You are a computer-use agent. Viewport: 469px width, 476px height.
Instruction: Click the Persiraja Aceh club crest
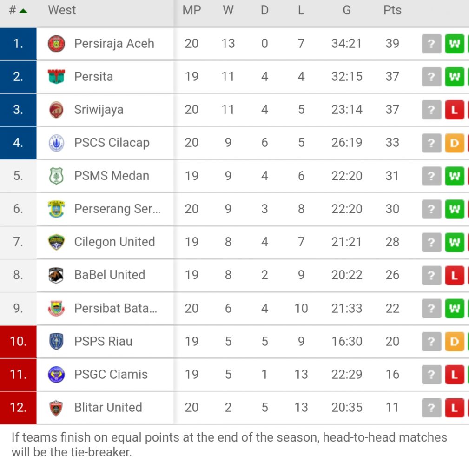pyautogui.click(x=56, y=43)
